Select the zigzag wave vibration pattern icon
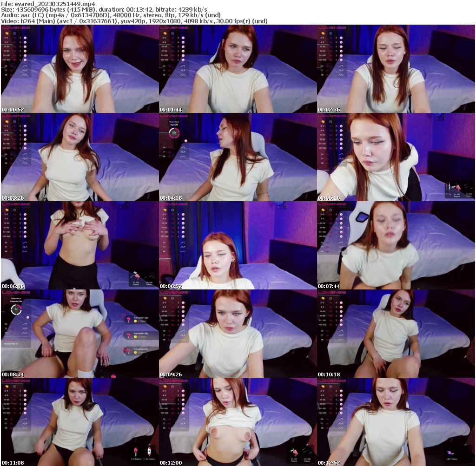The image size is (476, 466). pos(25,70)
